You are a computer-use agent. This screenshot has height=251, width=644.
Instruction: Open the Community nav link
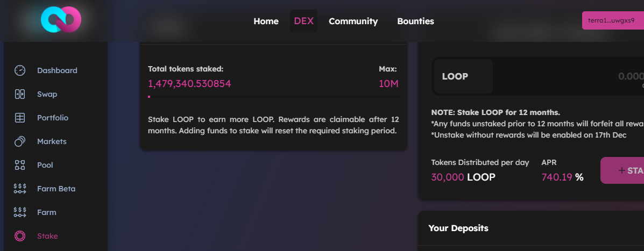(x=353, y=21)
